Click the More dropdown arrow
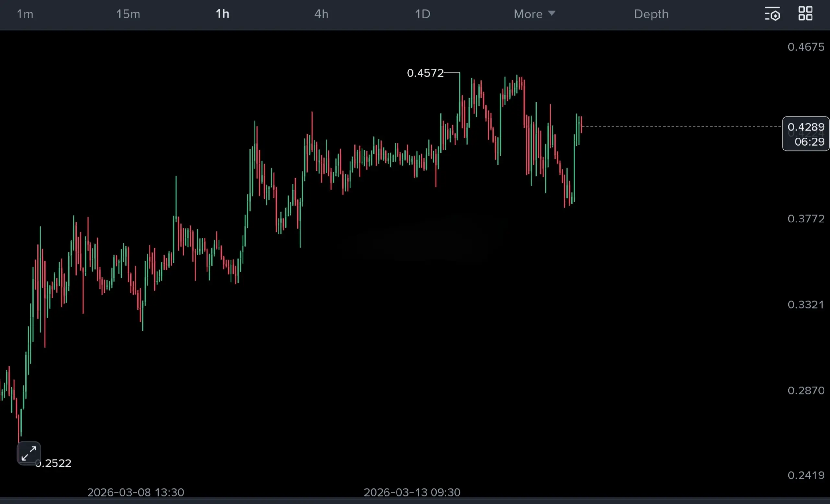 pyautogui.click(x=551, y=13)
